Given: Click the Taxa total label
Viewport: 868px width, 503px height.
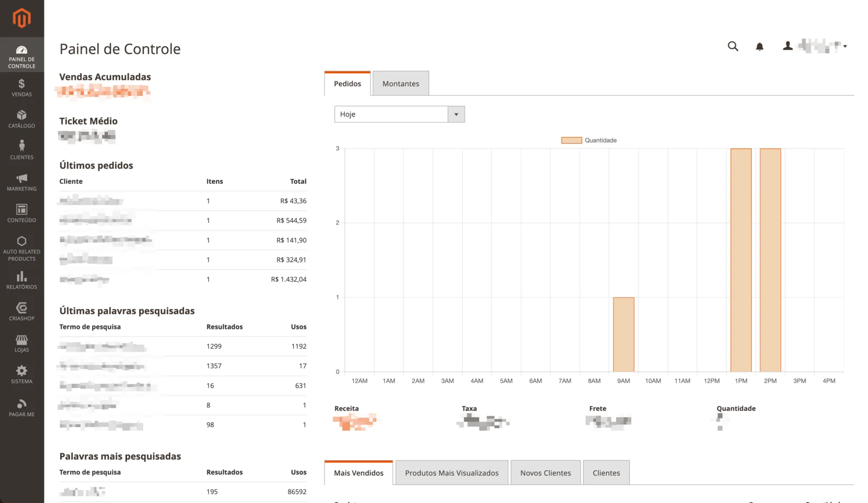Looking at the screenshot, I should point(469,409).
